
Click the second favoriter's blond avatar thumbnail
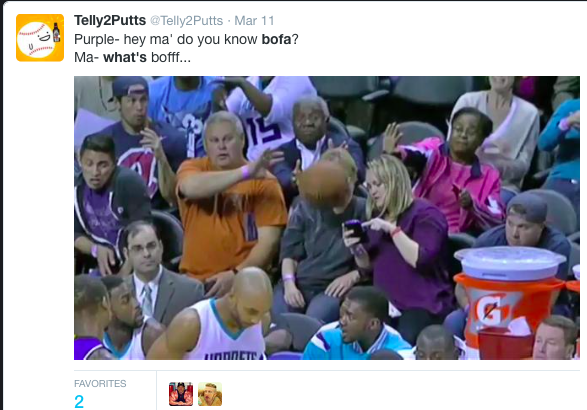tap(210, 394)
